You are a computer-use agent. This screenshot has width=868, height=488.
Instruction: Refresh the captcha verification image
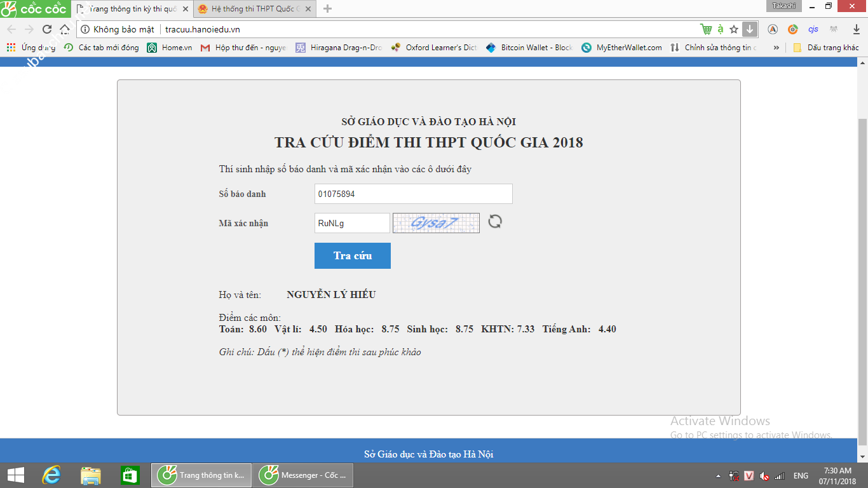(x=495, y=222)
